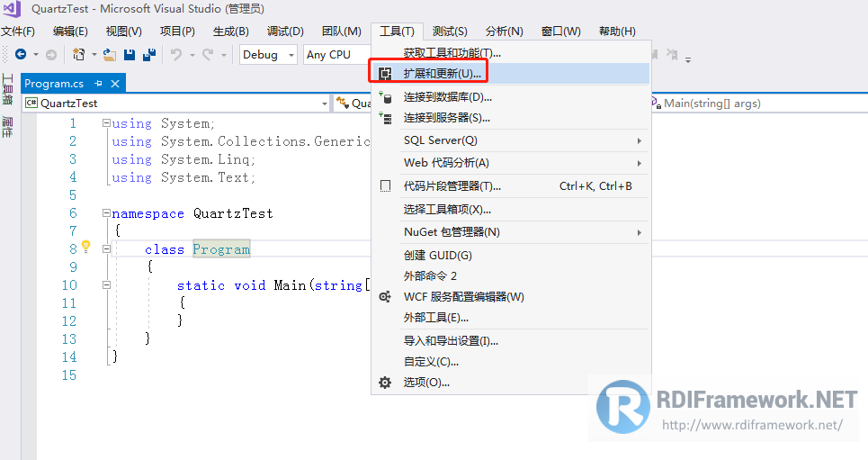Click the Undo arrow in toolbar
The width and height of the screenshot is (868, 460).
176,54
